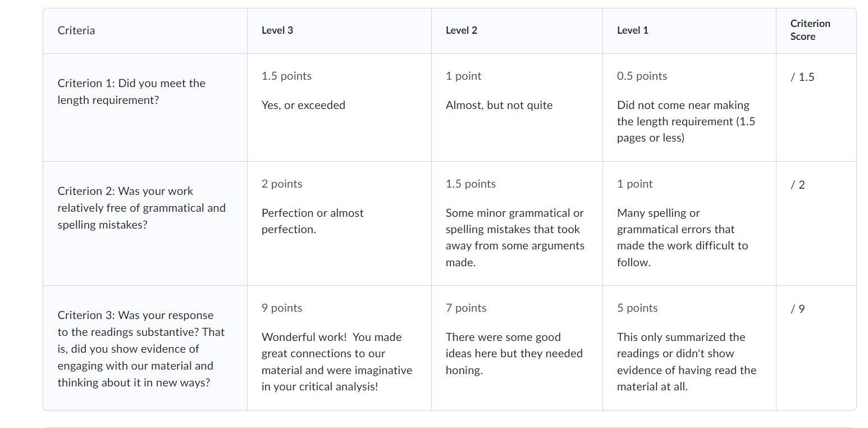This screenshot has height=428, width=868.
Task: Choose the 'Perfection or almost perfection' level
Action: [312, 221]
